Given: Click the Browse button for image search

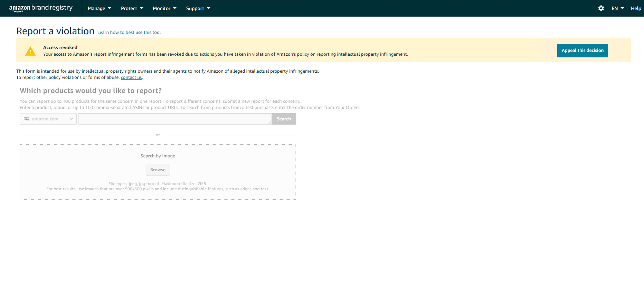Looking at the screenshot, I should [x=158, y=170].
